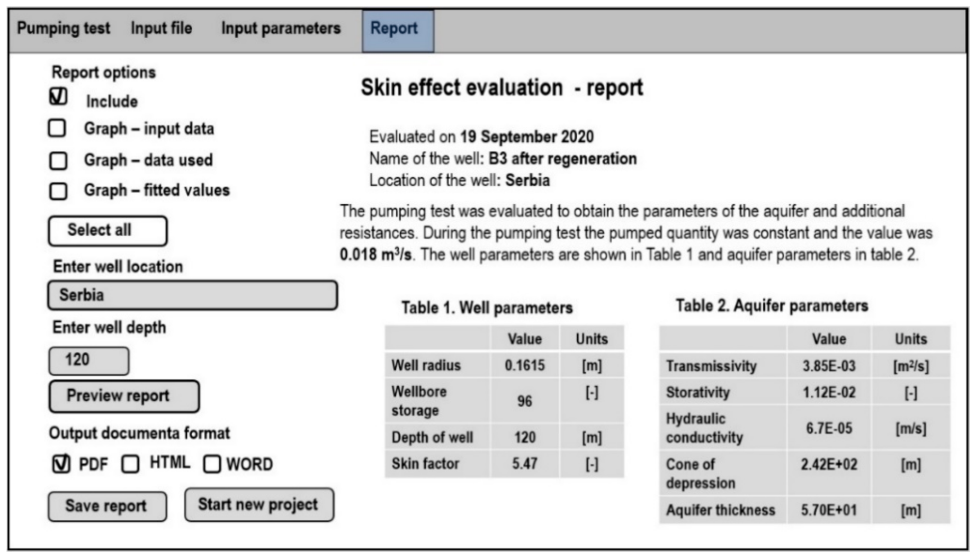This screenshot has width=976, height=560.
Task: Go to the Input parameters tab
Action: pos(281,29)
